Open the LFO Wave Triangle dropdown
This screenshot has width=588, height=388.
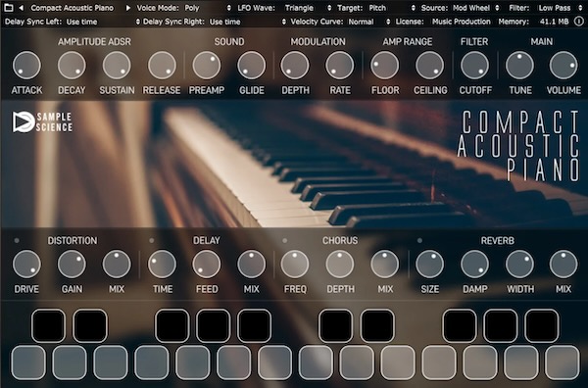click(x=308, y=8)
